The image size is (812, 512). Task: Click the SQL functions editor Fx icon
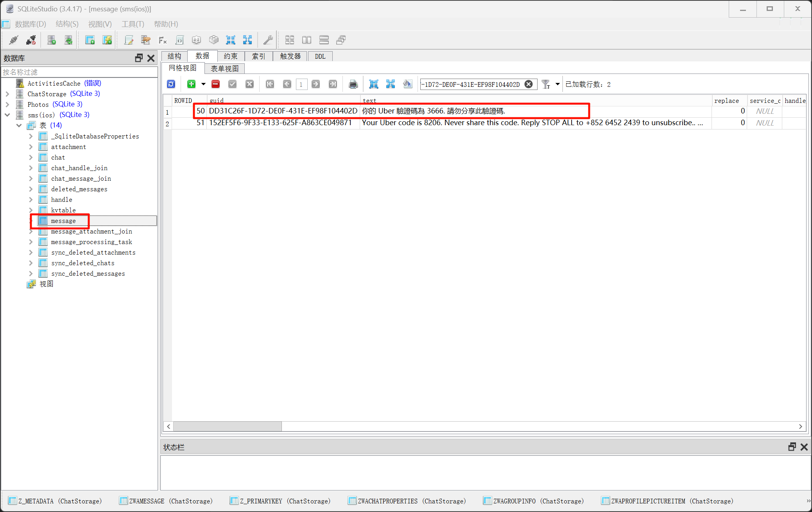(163, 40)
